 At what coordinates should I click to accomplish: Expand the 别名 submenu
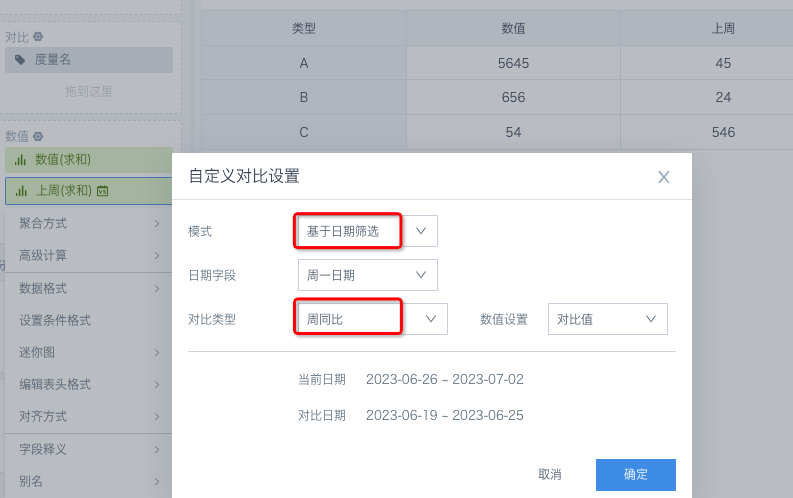pos(89,481)
